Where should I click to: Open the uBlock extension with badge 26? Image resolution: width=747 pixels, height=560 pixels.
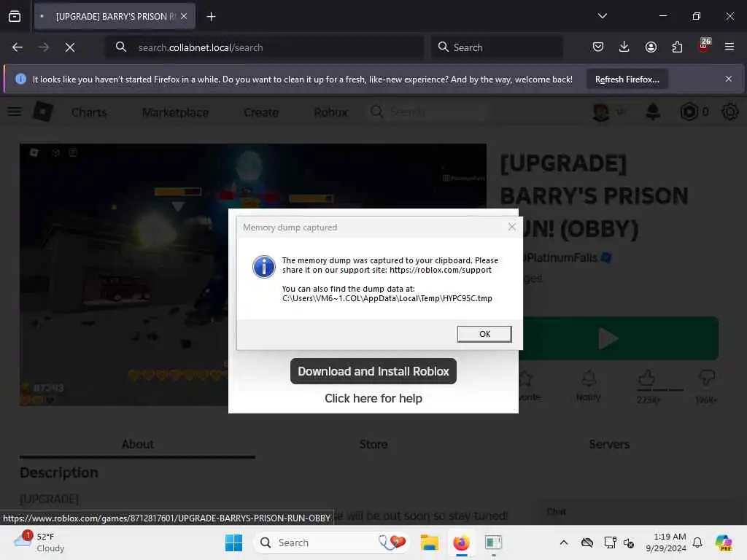click(704, 46)
